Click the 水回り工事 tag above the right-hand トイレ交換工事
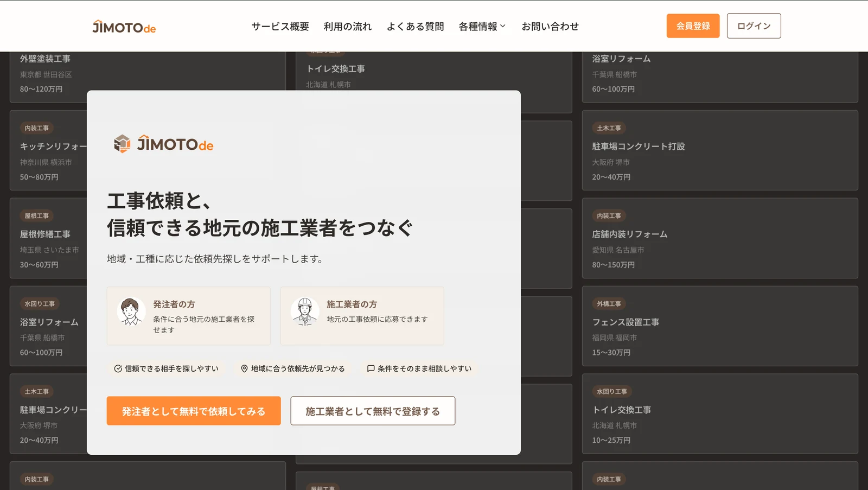Image resolution: width=868 pixels, height=490 pixels. 612,391
